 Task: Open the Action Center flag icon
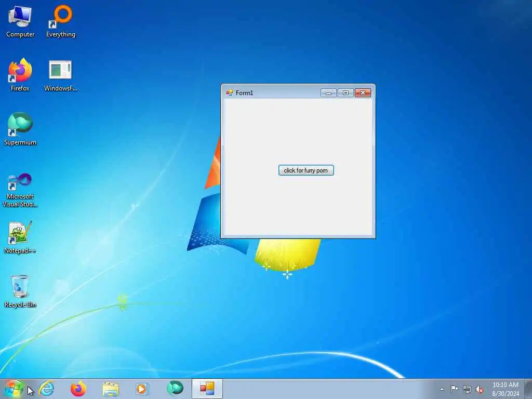click(x=454, y=389)
